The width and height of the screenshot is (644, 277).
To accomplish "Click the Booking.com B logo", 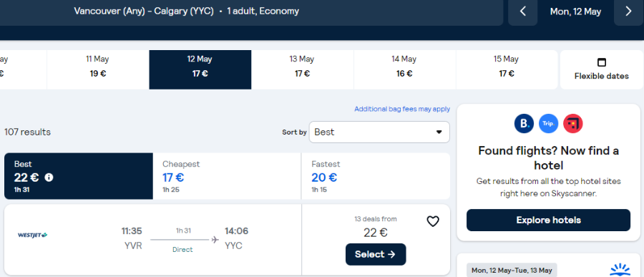I will click(x=524, y=124).
